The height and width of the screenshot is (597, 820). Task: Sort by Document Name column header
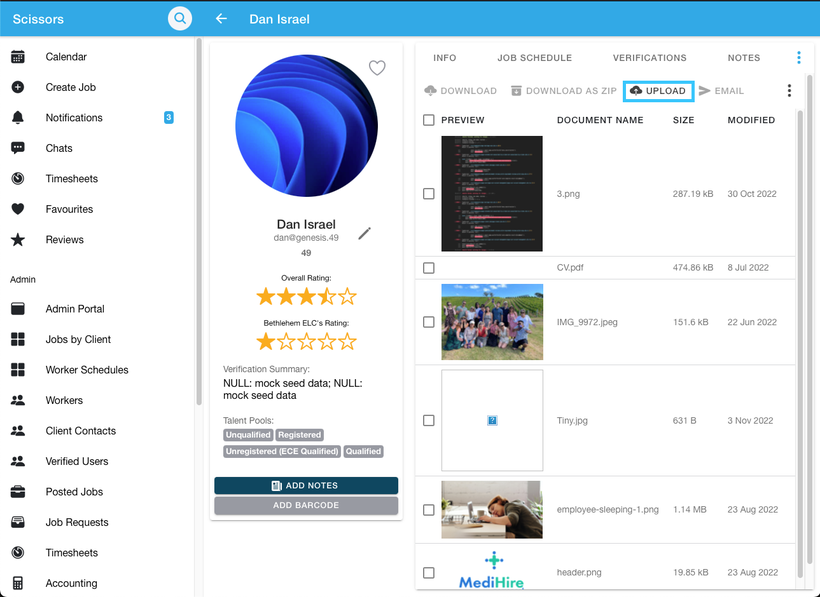coord(600,120)
